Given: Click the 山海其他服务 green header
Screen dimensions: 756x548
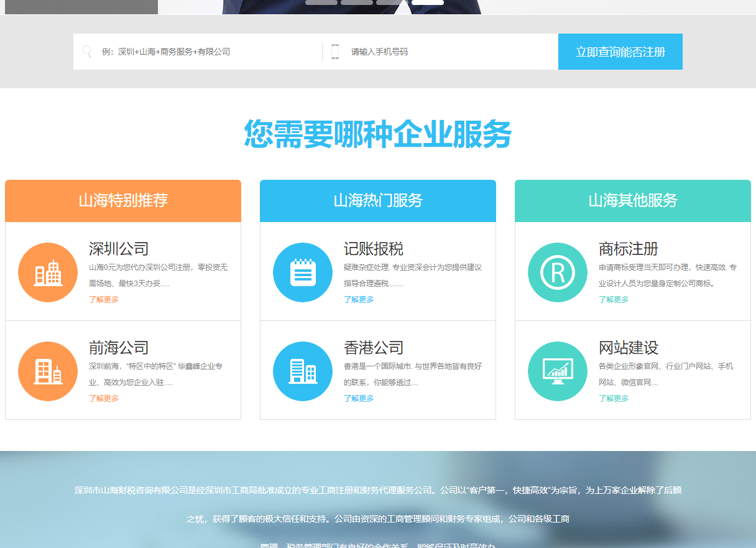Looking at the screenshot, I should click(632, 200).
